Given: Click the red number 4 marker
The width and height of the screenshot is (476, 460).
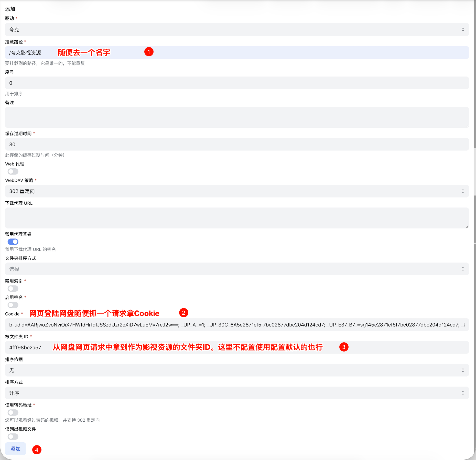Looking at the screenshot, I should (37, 450).
